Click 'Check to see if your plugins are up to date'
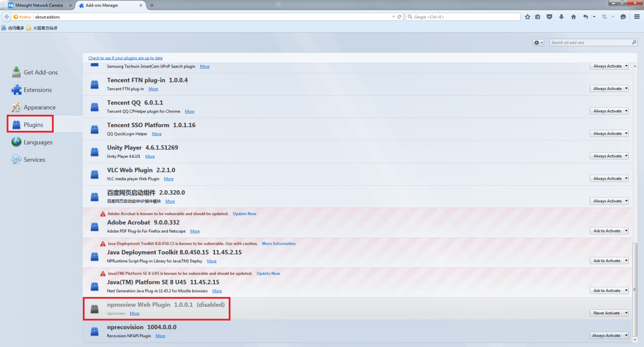Image resolution: width=644 pixels, height=347 pixels. coord(126,58)
